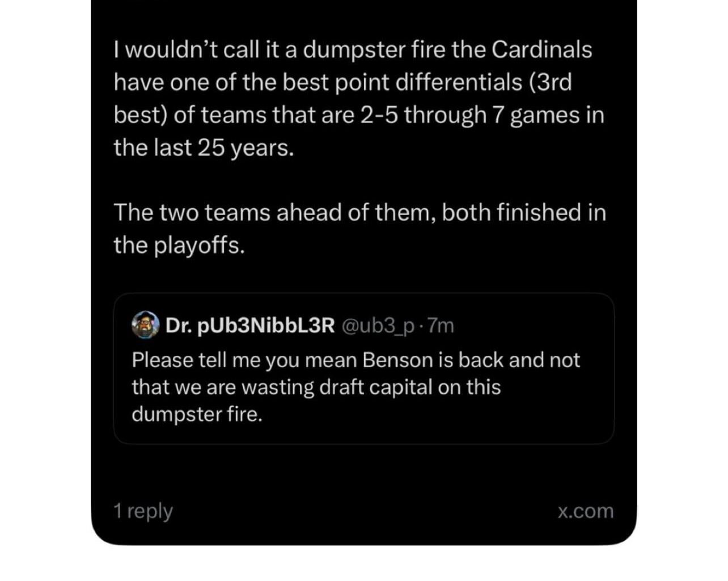Click the line starting "I wouldn't call it"

coord(352,50)
